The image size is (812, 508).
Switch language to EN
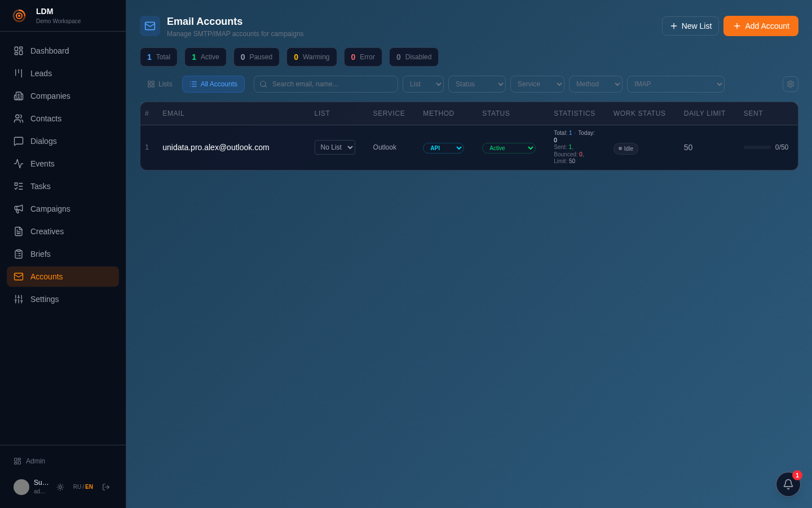click(x=89, y=487)
